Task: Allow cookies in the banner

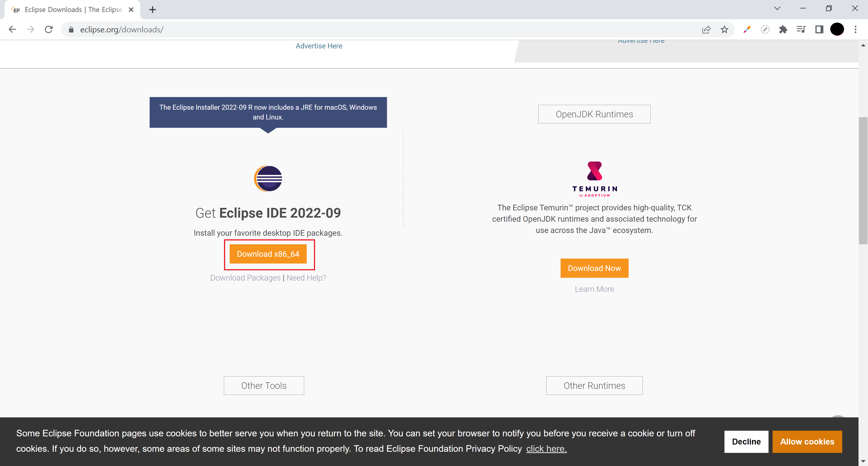Action: coord(807,441)
